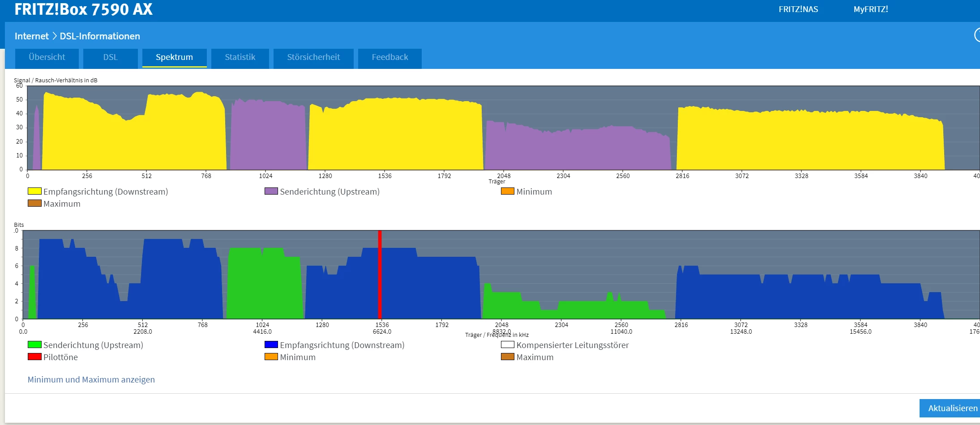Go to the Störsicherheit tab
This screenshot has width=980, height=425.
pos(313,57)
